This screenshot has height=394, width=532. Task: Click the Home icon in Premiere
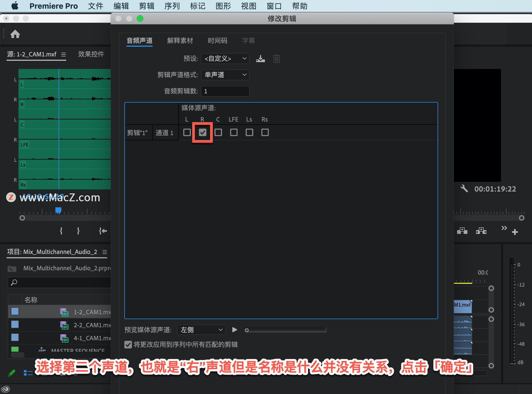click(15, 34)
